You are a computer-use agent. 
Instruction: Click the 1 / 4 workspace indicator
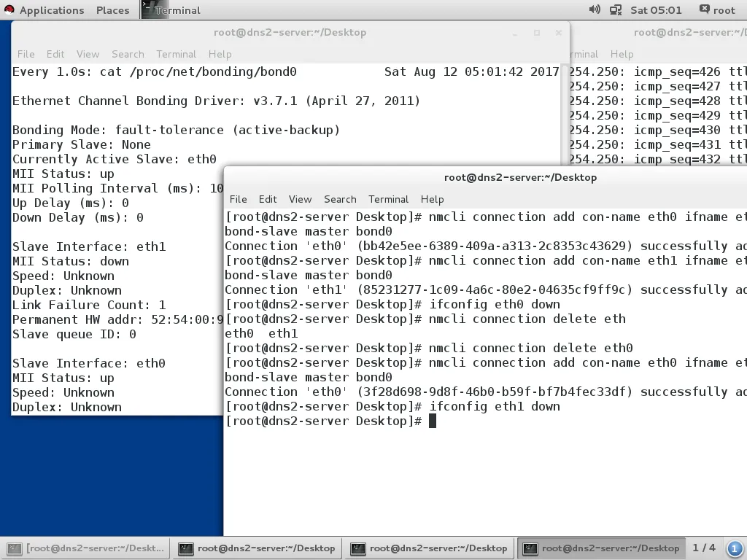(704, 548)
